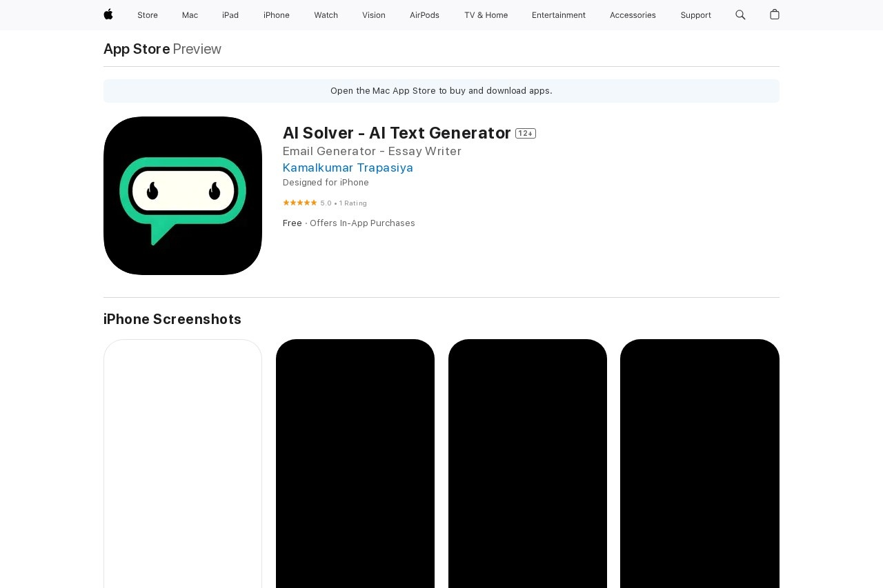Click the 12+ age rating badge

point(526,134)
